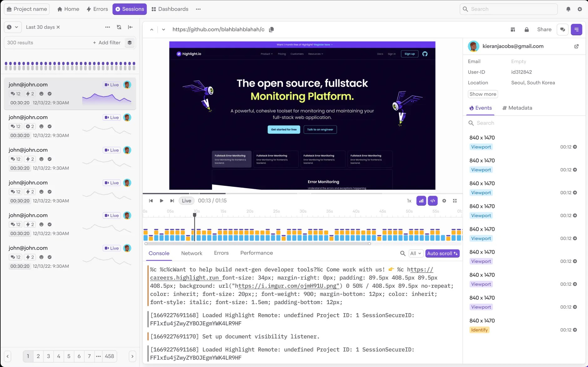Open the comments icon next to Share
Screen dimensions: 588x367
[562, 29]
